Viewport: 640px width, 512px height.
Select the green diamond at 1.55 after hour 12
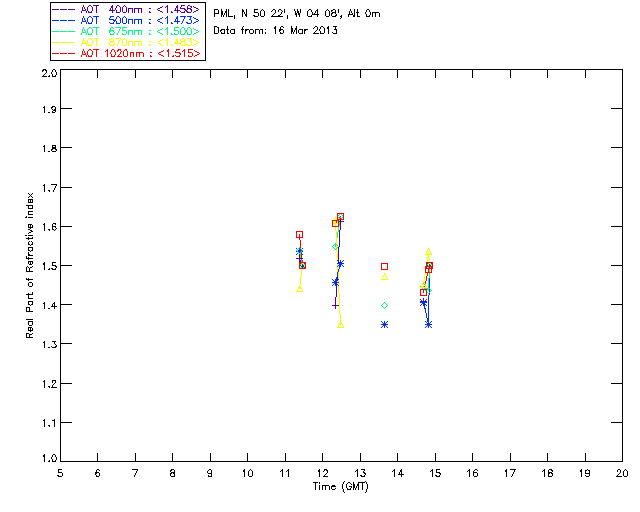coord(335,247)
